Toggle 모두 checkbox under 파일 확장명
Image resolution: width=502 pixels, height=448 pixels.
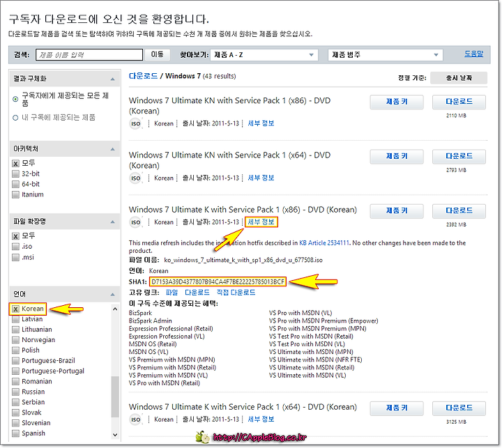coord(15,236)
